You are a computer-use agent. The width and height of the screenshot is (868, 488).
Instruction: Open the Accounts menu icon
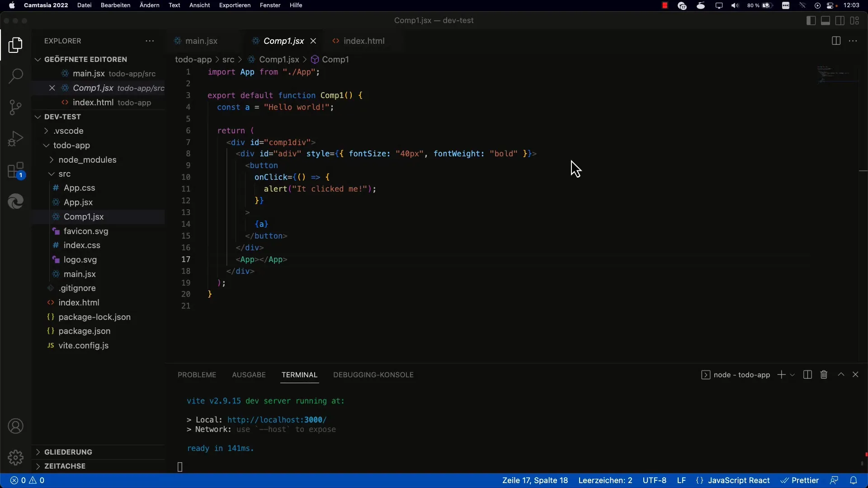coord(16,426)
